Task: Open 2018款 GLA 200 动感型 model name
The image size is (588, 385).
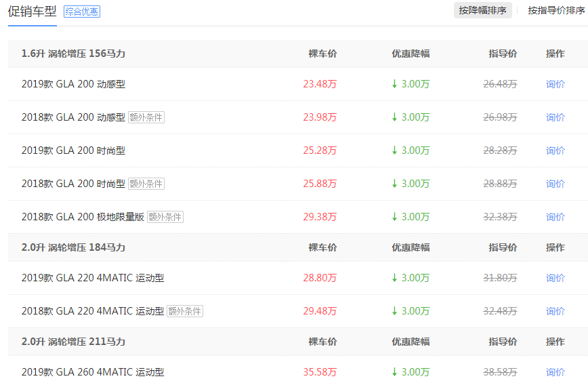Action: pos(73,117)
